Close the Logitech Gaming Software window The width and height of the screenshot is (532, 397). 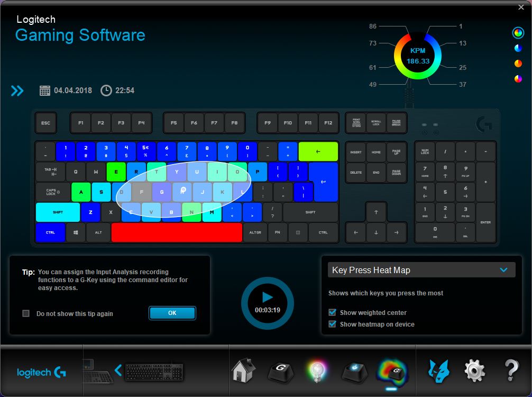(x=521, y=7)
